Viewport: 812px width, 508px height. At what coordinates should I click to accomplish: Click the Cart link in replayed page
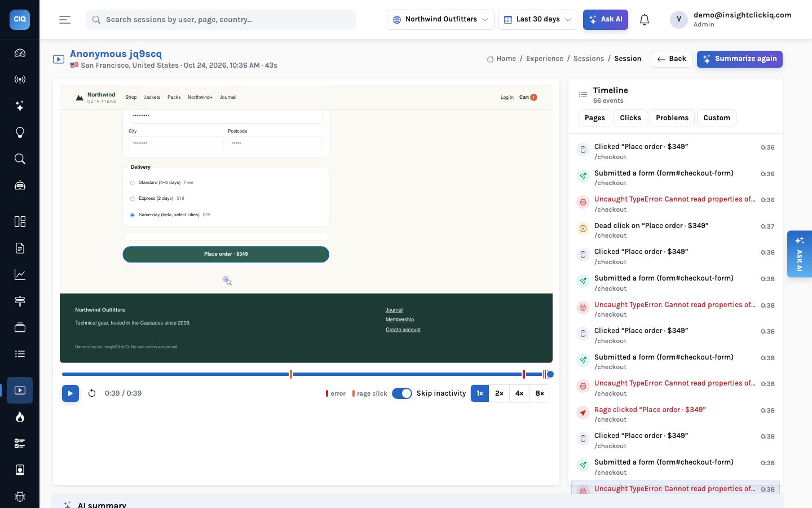coord(528,97)
